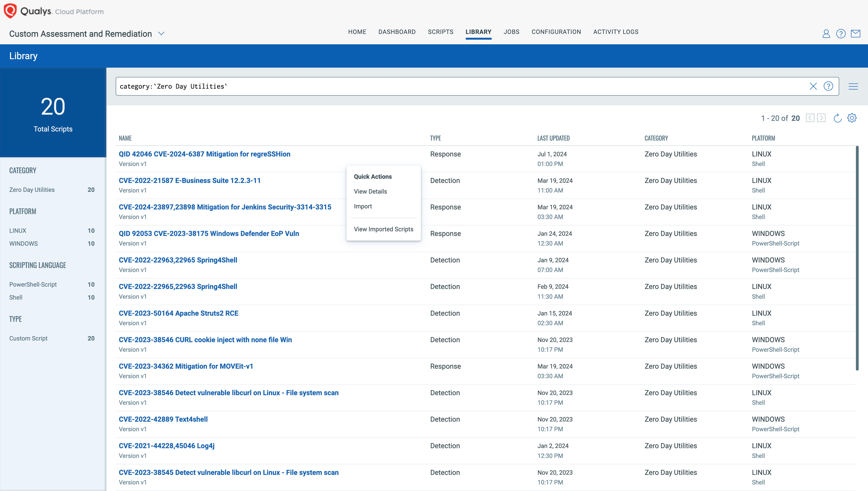Image resolution: width=868 pixels, height=491 pixels.
Task: Open QID 42046 CVE-2024-6387 script details
Action: point(370,191)
